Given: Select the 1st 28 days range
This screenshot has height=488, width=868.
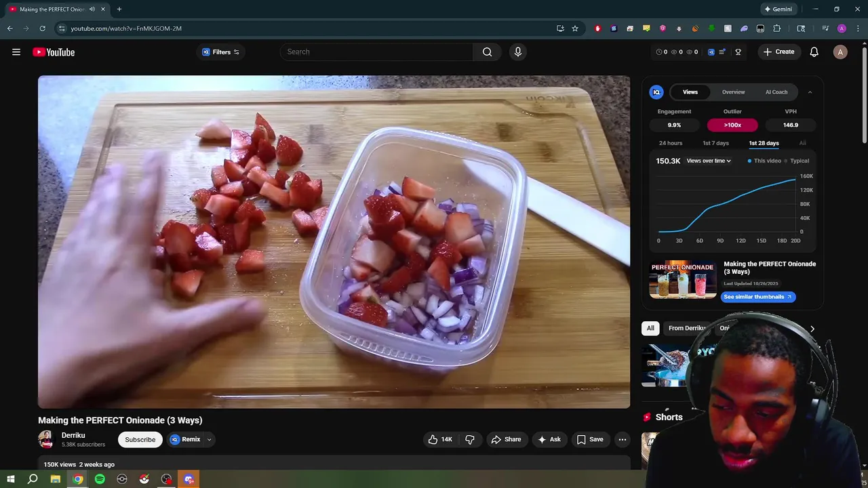Looking at the screenshot, I should [764, 143].
